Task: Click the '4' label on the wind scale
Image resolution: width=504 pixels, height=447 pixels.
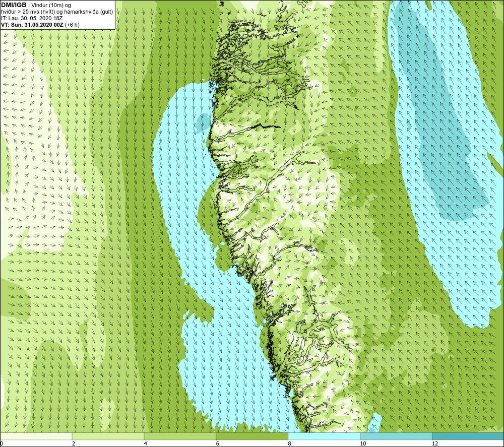Action: [146, 444]
